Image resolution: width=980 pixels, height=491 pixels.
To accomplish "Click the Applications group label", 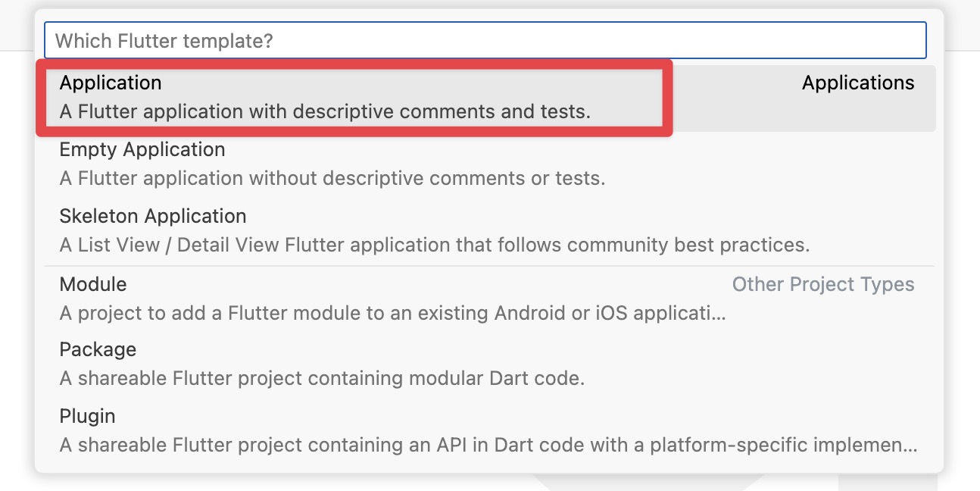I will (x=857, y=83).
